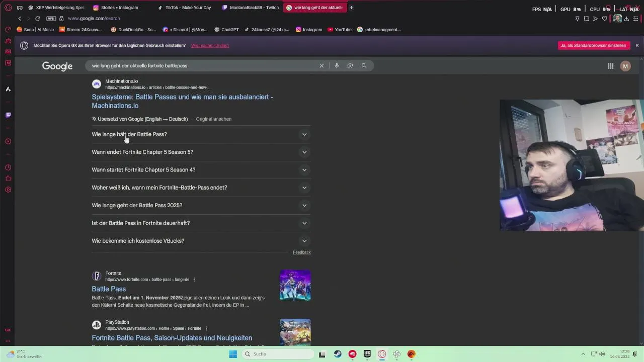This screenshot has width=644, height=362.
Task: Open the Machinations.io Spielsysteme result
Action: pos(182,101)
